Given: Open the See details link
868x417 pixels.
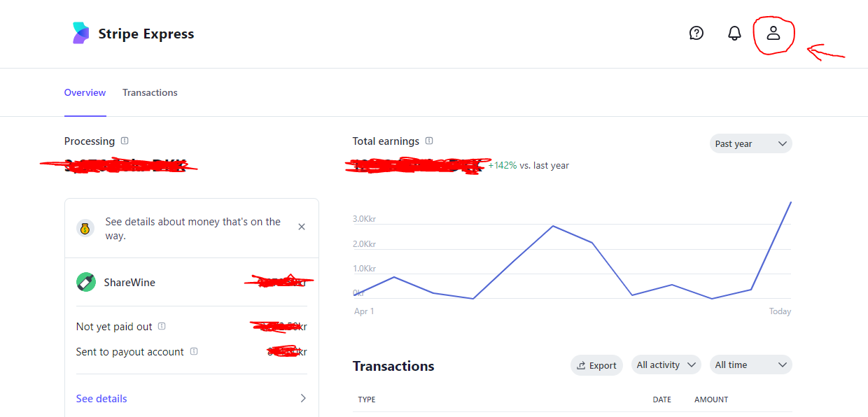Looking at the screenshot, I should 101,398.
